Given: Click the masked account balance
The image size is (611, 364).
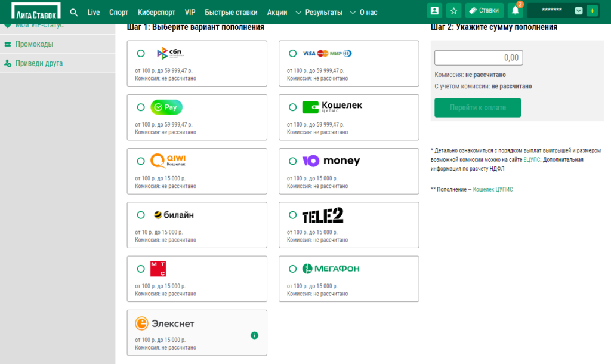Looking at the screenshot, I should click(x=552, y=10).
